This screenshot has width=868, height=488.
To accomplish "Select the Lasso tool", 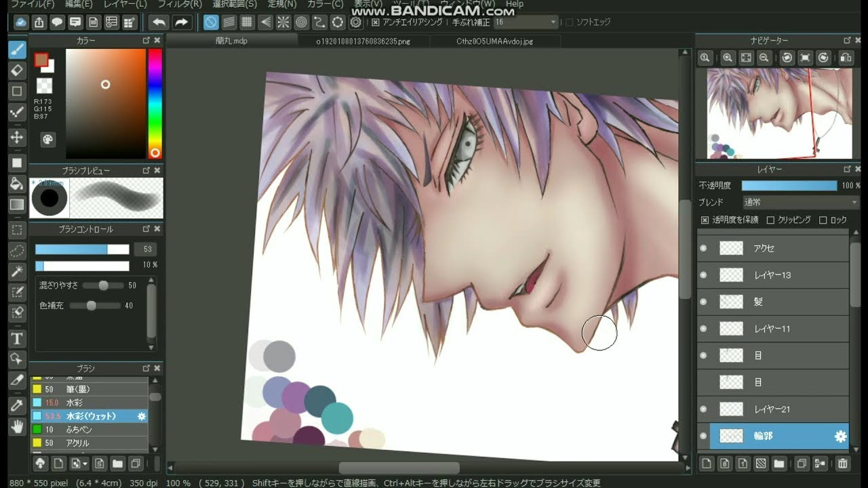I will click(18, 251).
